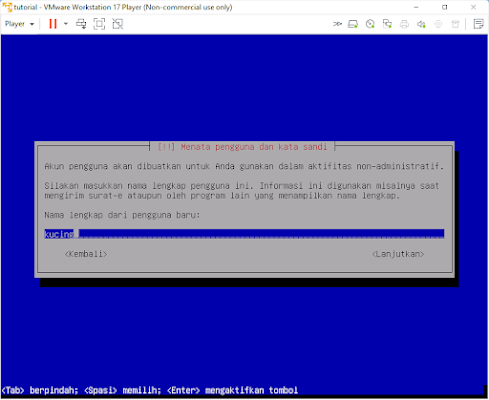Restore the VMware window size
489x400 pixels.
point(445,7)
